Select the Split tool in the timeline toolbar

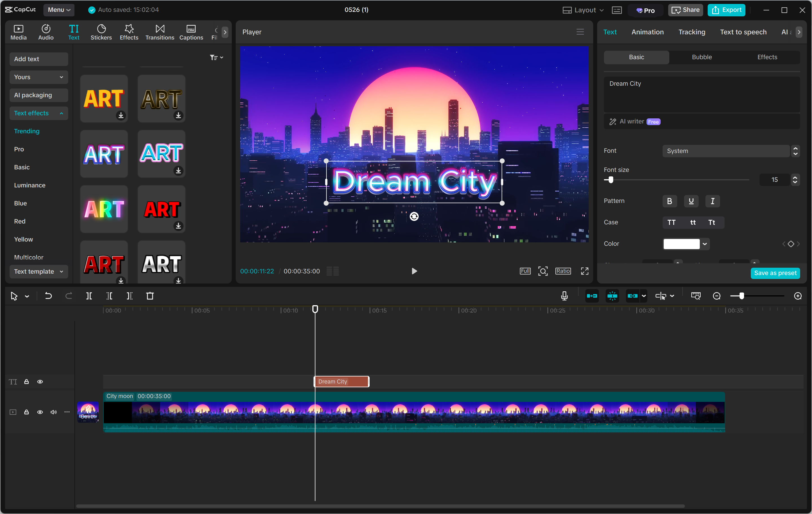click(89, 296)
